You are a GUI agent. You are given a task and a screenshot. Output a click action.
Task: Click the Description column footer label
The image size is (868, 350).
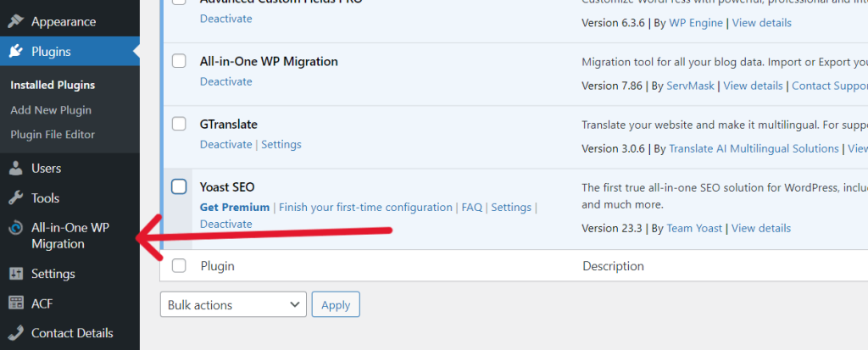coord(614,266)
